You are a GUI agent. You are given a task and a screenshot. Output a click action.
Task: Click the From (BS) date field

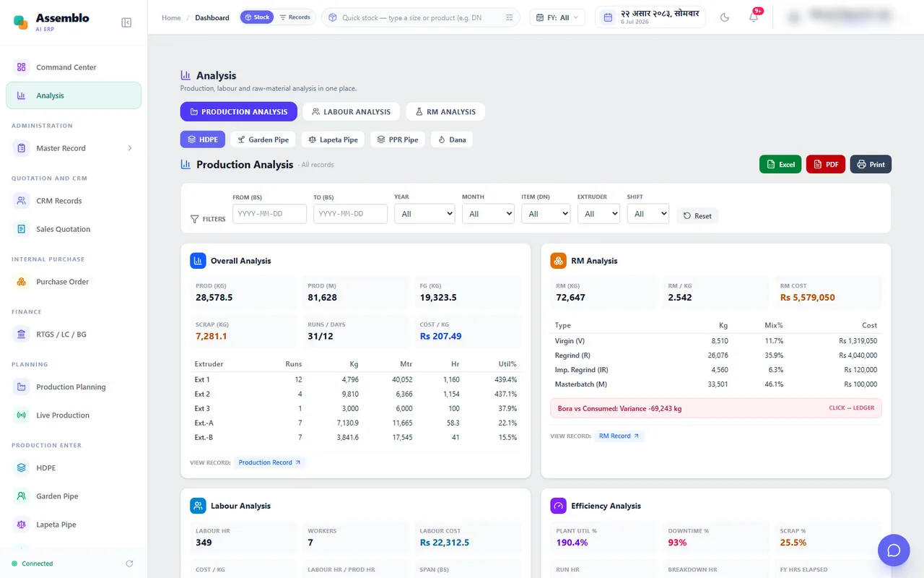tap(269, 214)
